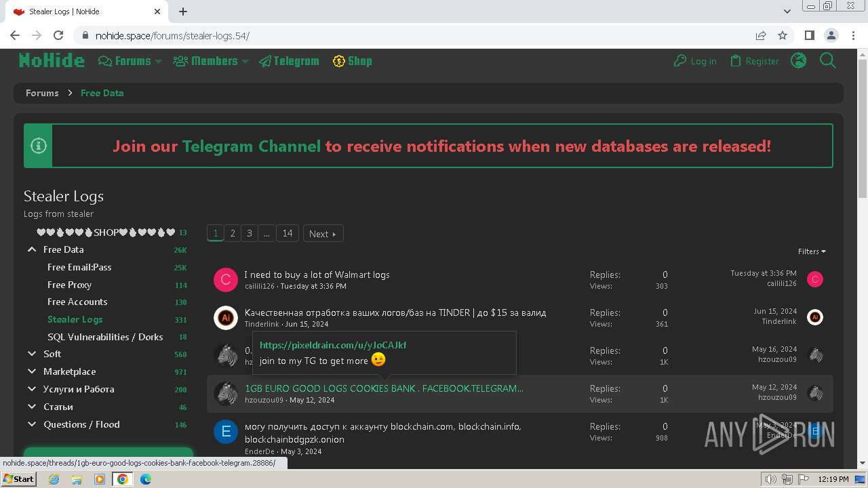Open page jump ellipsis in pagination
The image size is (868, 488).
(x=267, y=233)
